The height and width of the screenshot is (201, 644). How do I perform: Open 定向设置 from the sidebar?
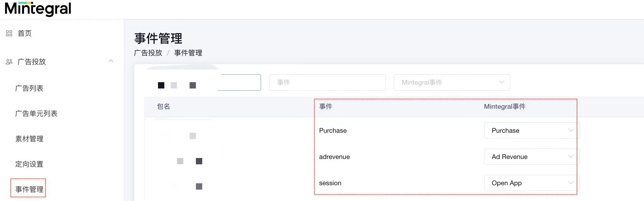point(29,164)
